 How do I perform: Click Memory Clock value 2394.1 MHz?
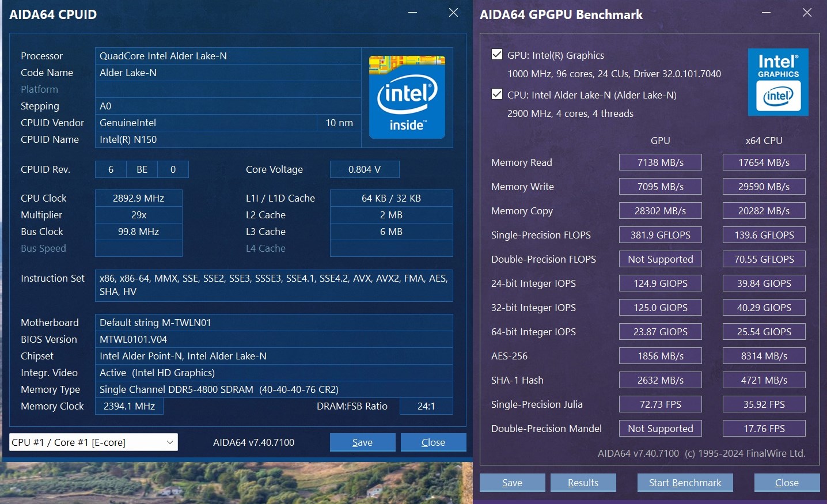pyautogui.click(x=129, y=406)
